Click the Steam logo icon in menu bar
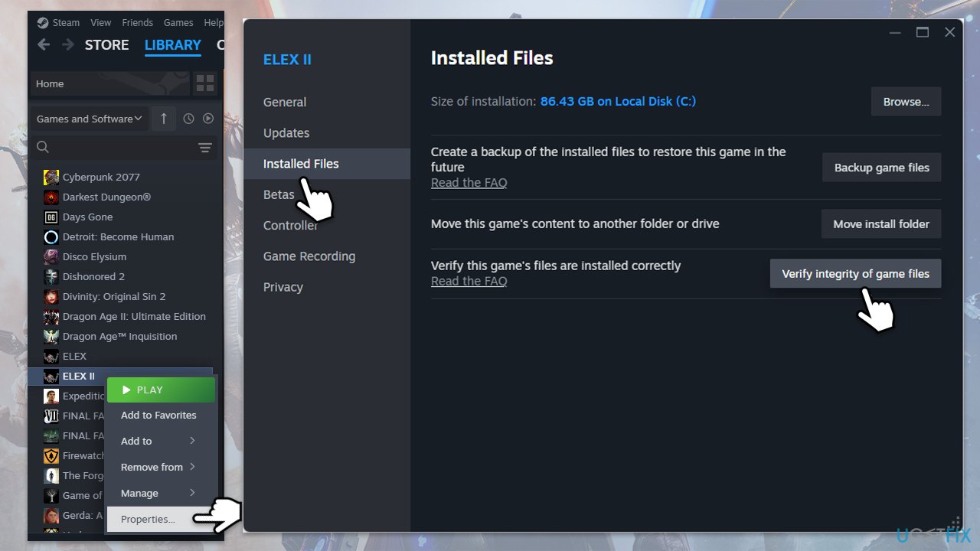The image size is (980, 551). (43, 22)
